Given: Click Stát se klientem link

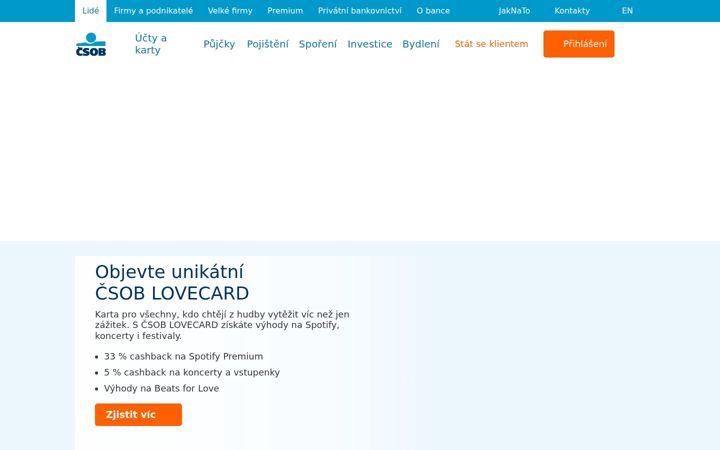Looking at the screenshot, I should point(491,44).
